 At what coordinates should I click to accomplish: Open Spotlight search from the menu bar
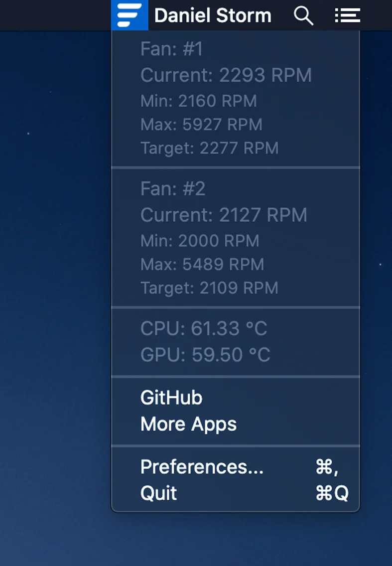tap(303, 15)
